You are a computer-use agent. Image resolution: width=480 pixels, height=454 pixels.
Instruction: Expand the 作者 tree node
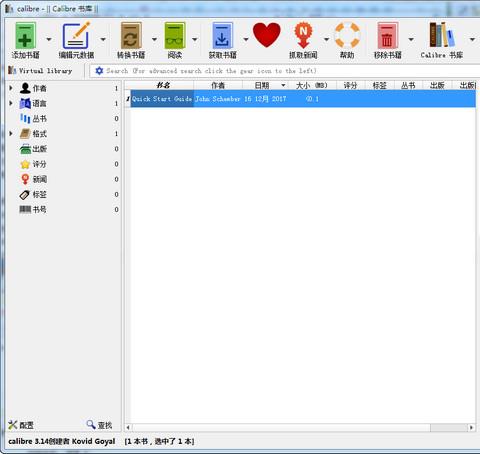click(11, 88)
